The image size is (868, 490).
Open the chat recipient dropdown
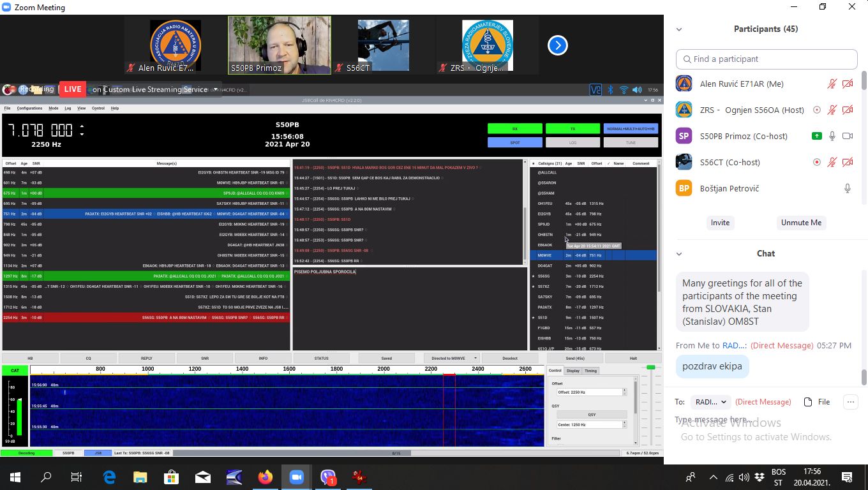coord(711,402)
